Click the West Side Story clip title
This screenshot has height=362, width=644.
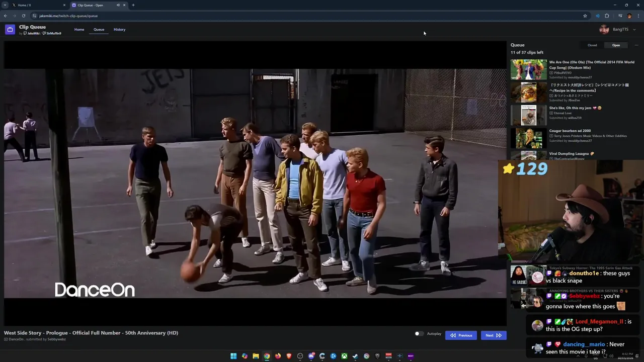click(91, 333)
